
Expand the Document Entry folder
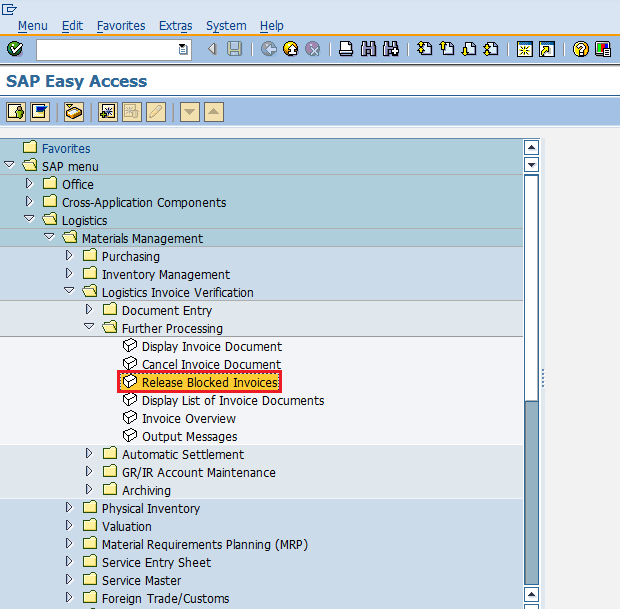[x=89, y=309]
